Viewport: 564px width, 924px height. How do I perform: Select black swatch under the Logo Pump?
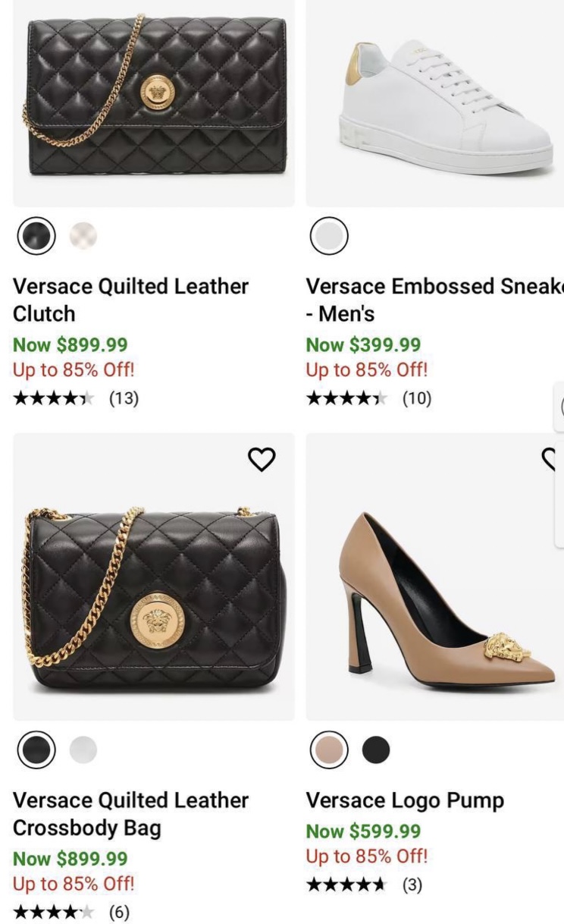378,750
